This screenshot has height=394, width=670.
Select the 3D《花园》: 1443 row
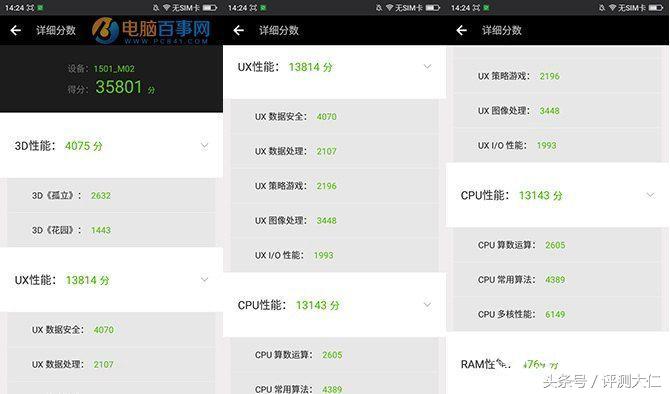tap(111, 230)
